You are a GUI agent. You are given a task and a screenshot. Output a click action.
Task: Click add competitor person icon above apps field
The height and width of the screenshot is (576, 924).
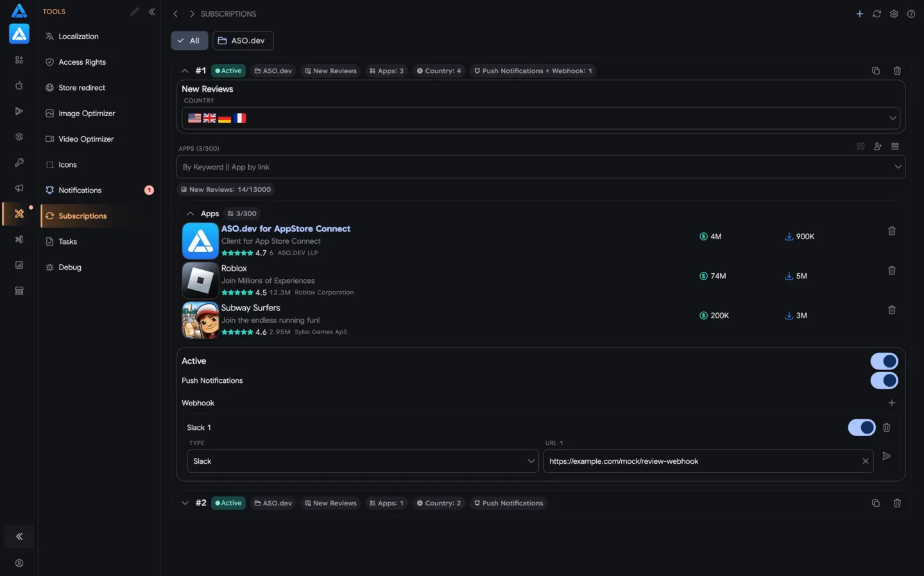click(x=878, y=146)
